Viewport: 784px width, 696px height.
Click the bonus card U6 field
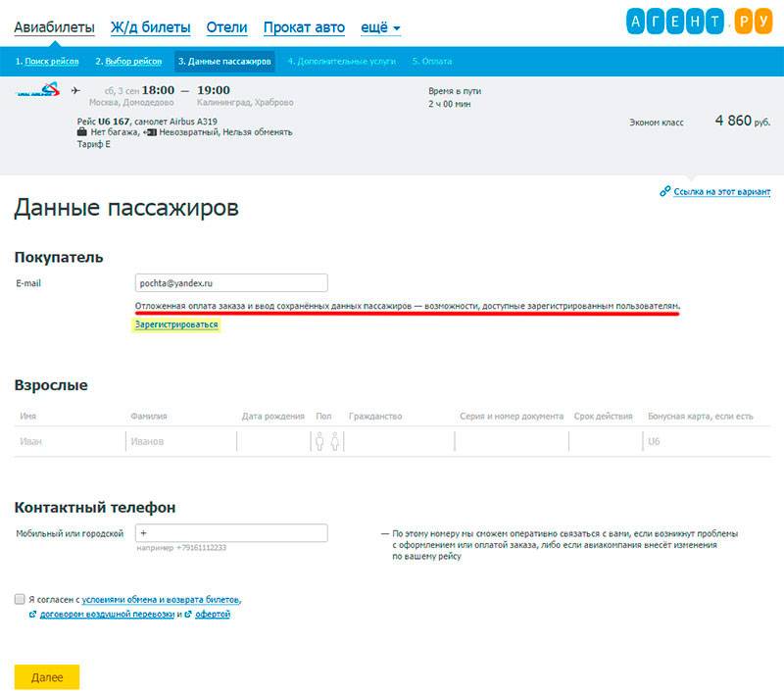tap(707, 441)
